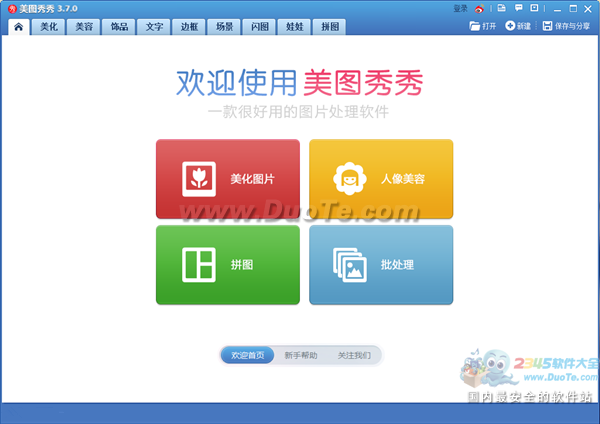The height and width of the screenshot is (424, 600).
Task: Click the 登录 login link
Action: (x=460, y=8)
